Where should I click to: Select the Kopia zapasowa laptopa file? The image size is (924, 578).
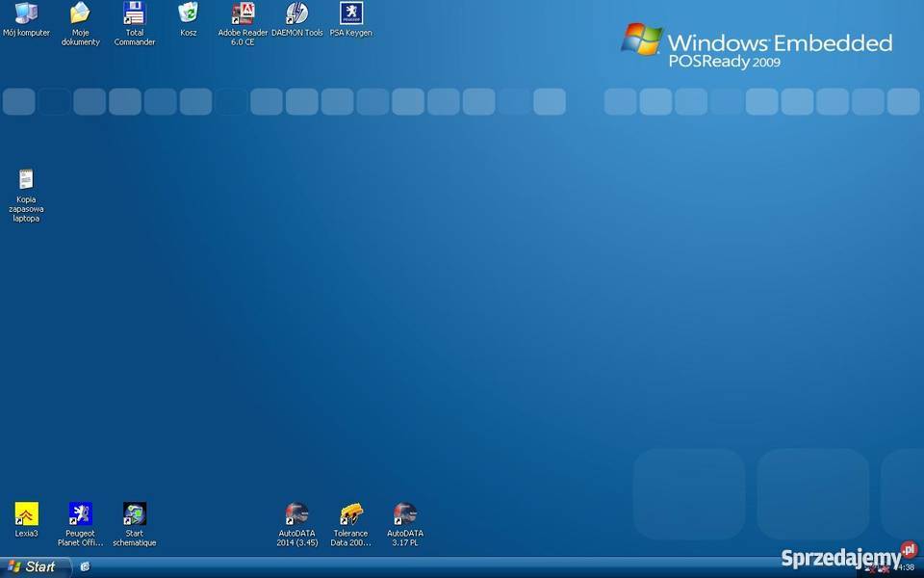[26, 180]
